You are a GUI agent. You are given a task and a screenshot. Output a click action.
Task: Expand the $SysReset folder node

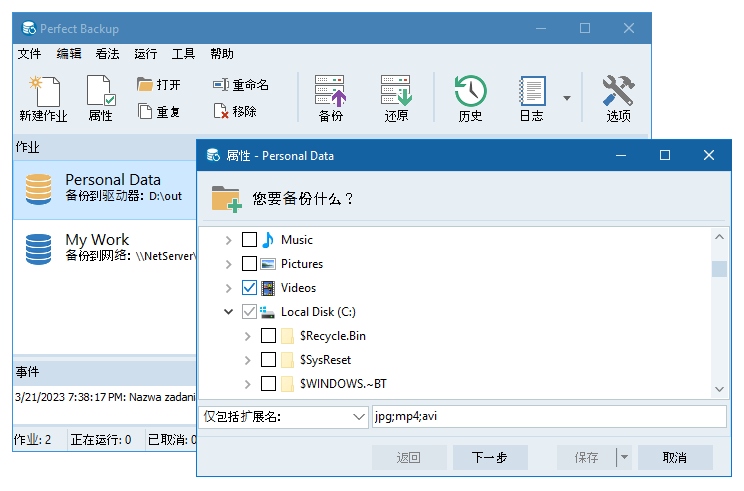pos(248,360)
